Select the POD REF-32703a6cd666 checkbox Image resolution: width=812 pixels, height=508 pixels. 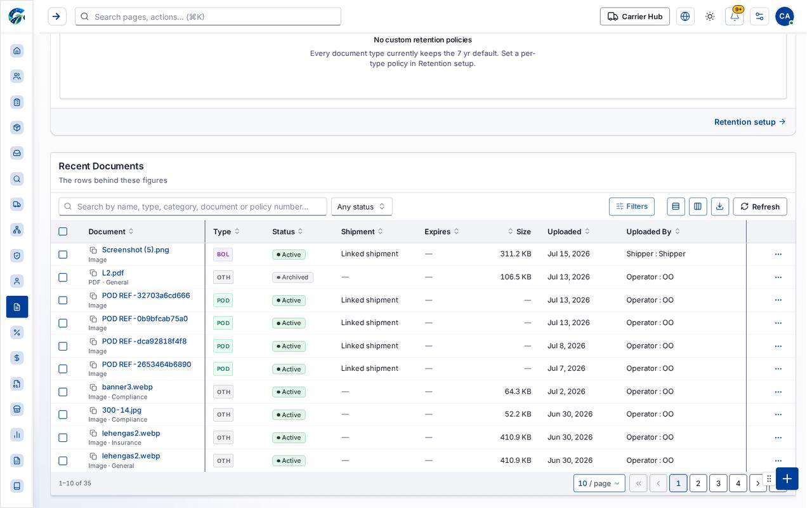tap(63, 300)
